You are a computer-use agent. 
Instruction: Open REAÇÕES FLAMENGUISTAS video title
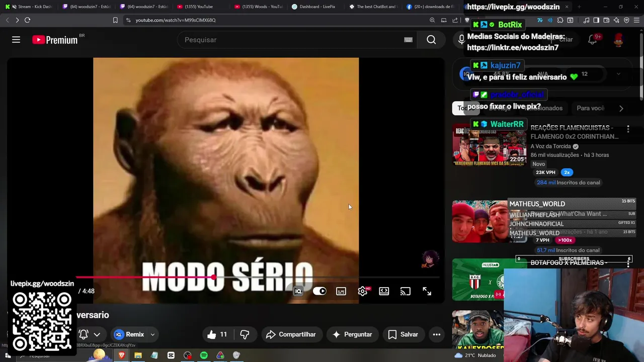point(575,132)
